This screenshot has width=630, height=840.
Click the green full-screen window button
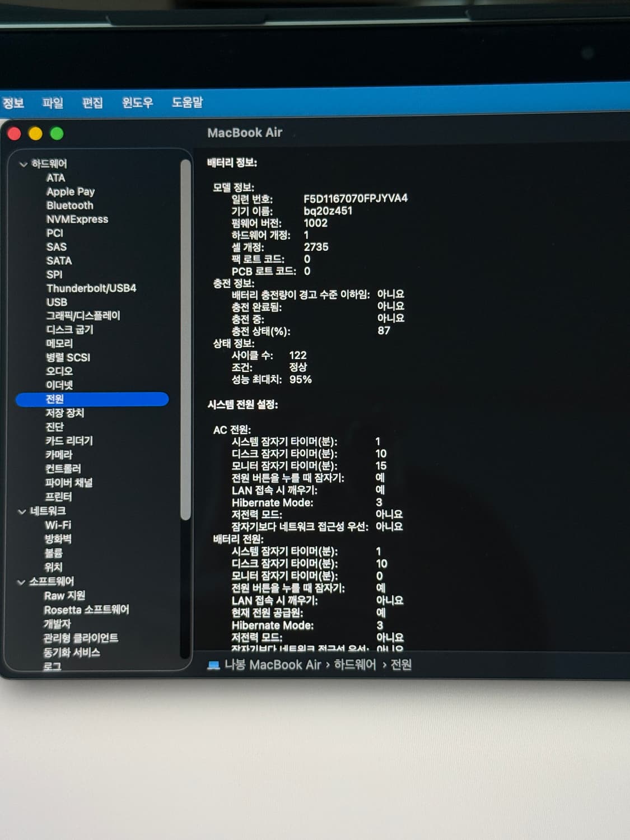[57, 134]
